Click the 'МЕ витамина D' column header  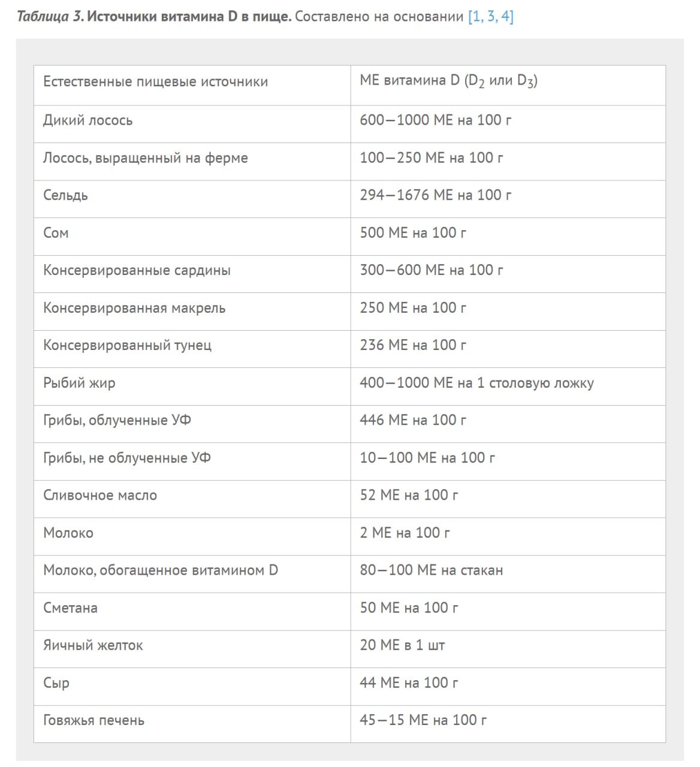pos(448,81)
